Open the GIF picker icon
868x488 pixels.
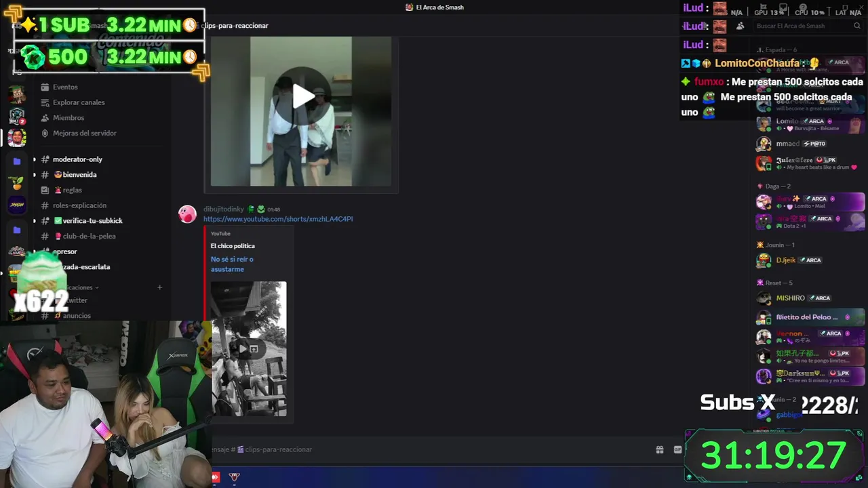point(677,449)
